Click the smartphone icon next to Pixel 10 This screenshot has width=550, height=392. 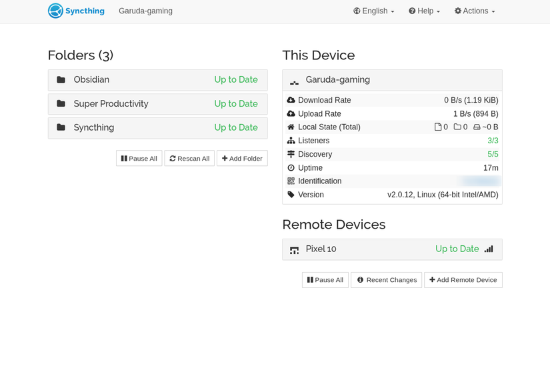293,249
